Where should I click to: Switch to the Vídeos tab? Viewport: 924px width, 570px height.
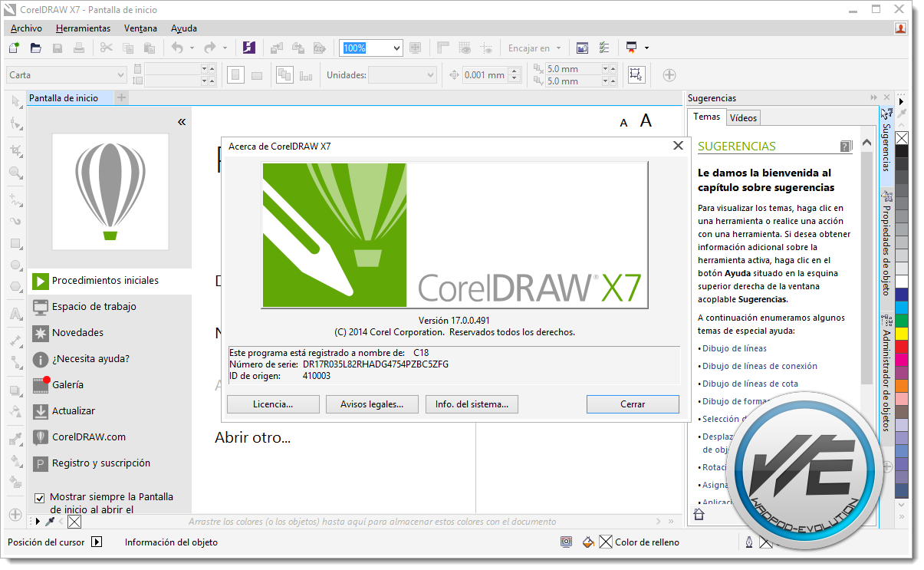(x=743, y=117)
